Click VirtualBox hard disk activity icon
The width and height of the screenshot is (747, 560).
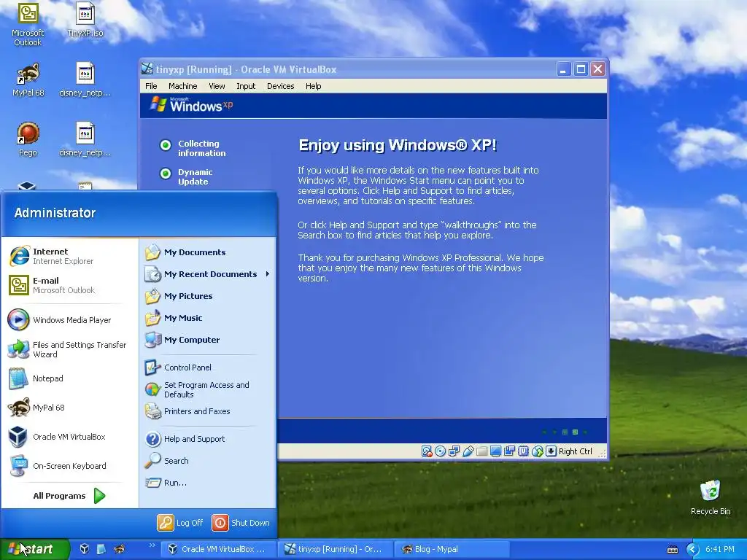click(x=427, y=451)
